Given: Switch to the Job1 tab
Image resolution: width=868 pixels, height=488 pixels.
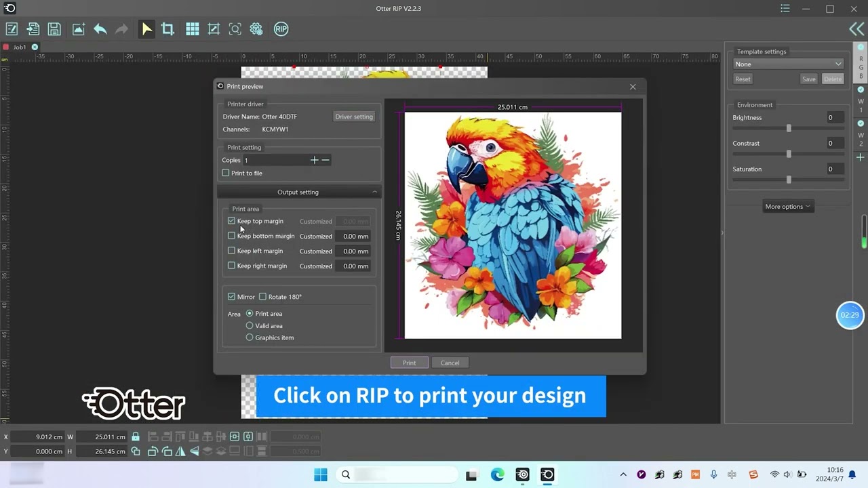Looking at the screenshot, I should (20, 47).
